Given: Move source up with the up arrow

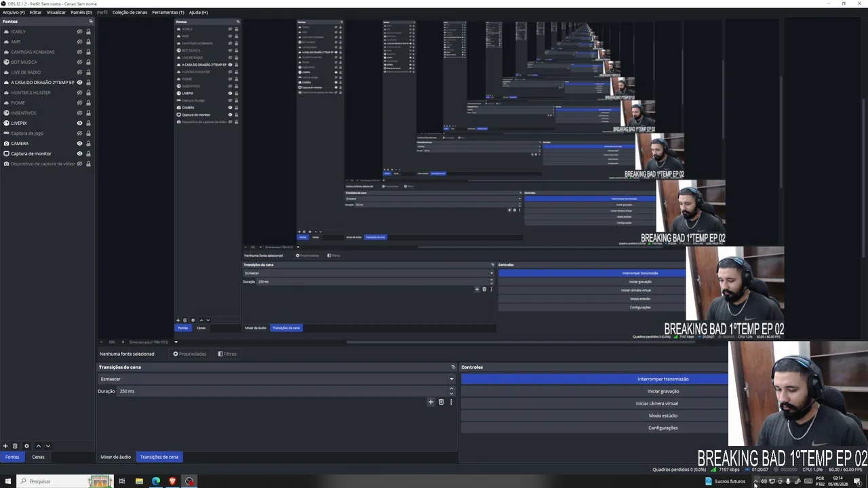Looking at the screenshot, I should point(38,446).
